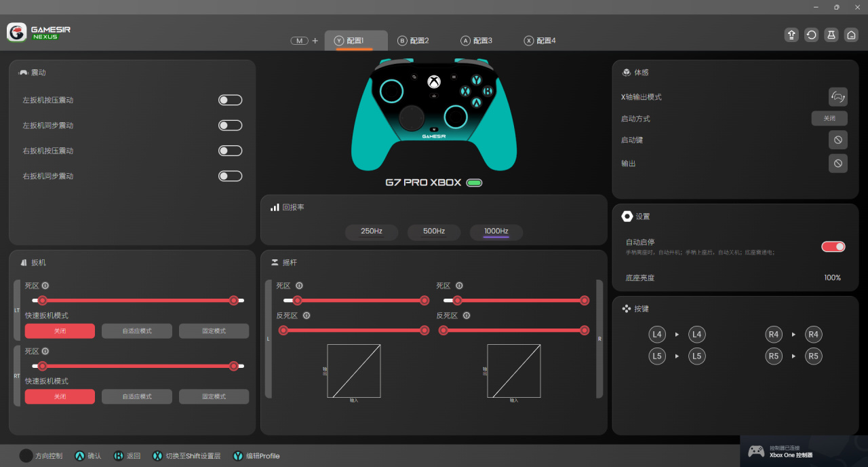Select 自适应模式 for RT trigger
868x467 pixels.
(x=137, y=396)
